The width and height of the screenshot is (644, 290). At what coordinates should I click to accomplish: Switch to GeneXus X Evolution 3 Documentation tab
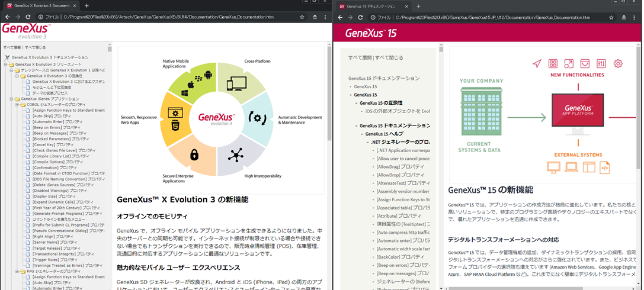tap(41, 6)
